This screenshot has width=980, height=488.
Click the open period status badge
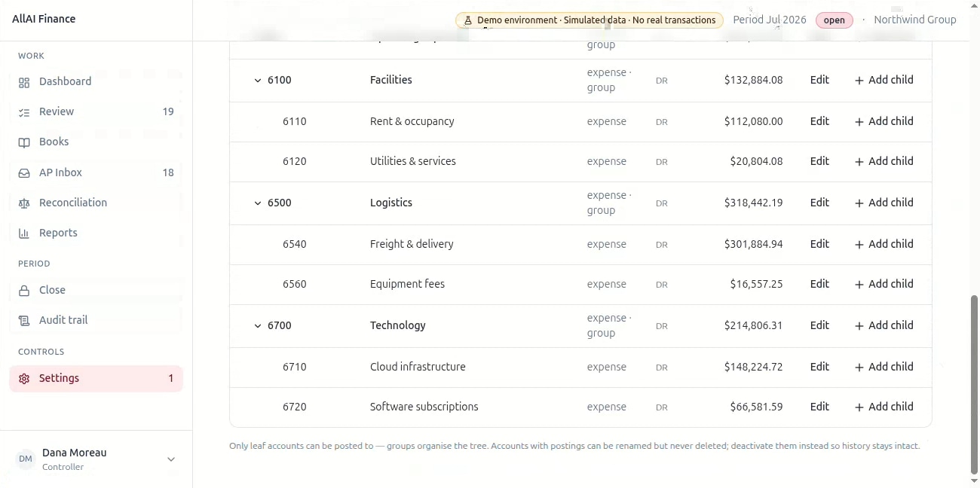coord(834,20)
